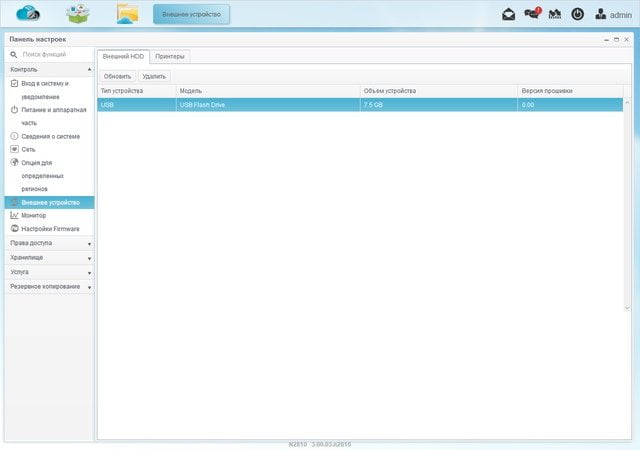Select the USB Flash Drive row

click(x=360, y=105)
